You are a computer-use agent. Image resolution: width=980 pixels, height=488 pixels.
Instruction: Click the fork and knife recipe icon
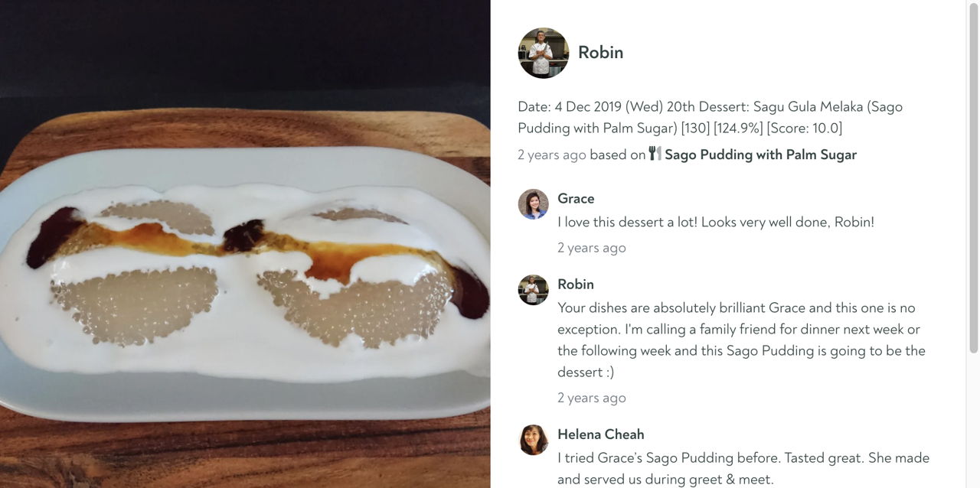pos(655,154)
